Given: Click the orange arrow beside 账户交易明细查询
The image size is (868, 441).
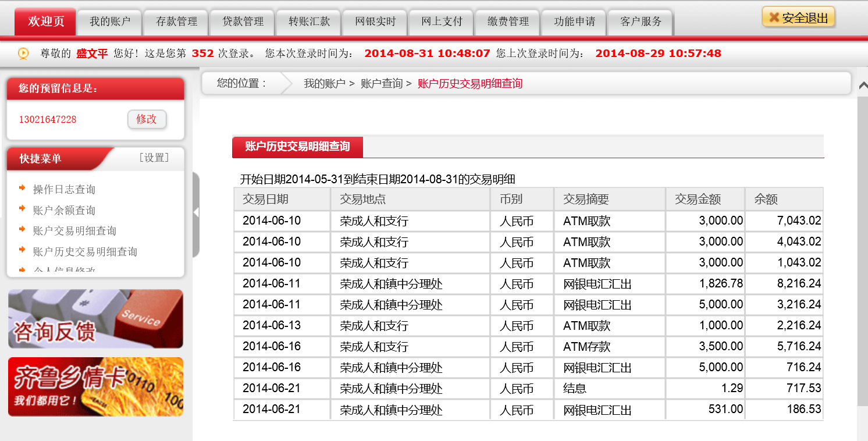Looking at the screenshot, I should pos(22,230).
